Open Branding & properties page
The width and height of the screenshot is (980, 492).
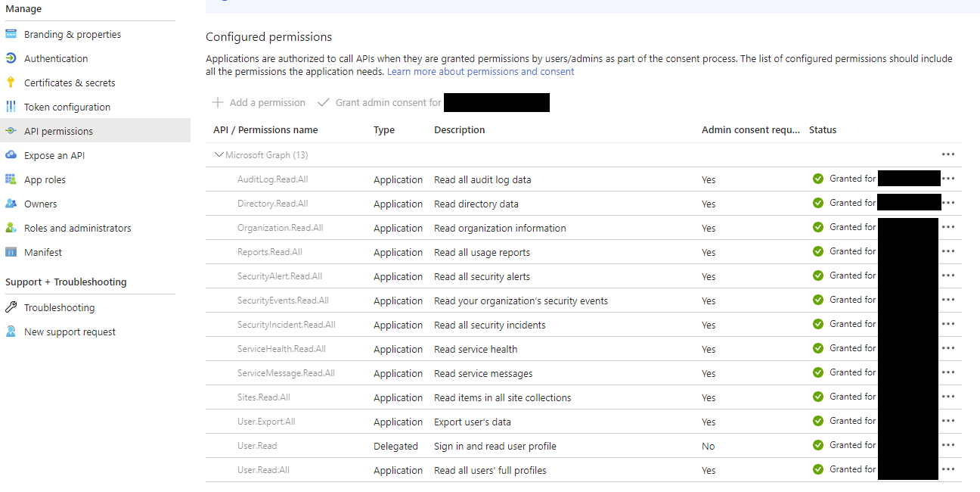pyautogui.click(x=73, y=34)
